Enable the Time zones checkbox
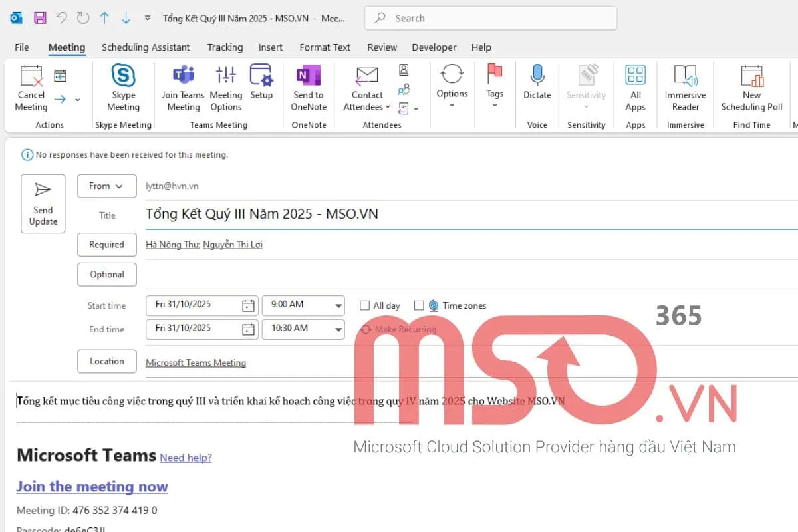Viewport: 798px width, 532px height. 419,305
